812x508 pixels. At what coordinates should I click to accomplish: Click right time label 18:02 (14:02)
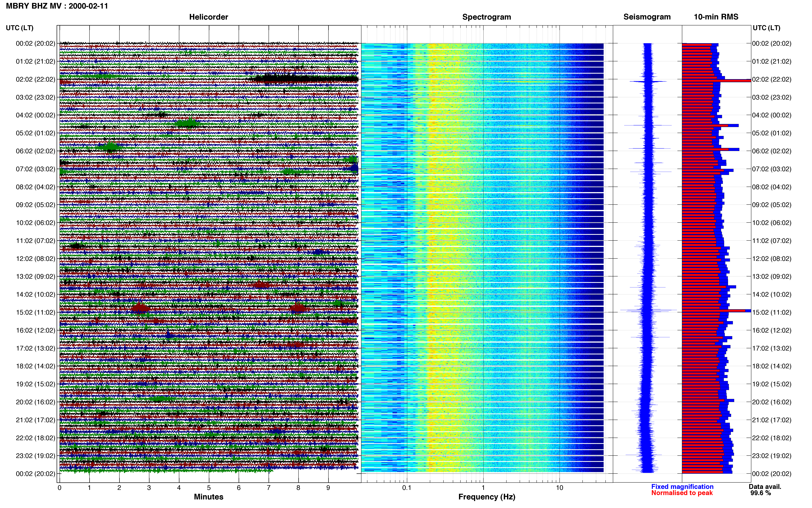[771, 366]
